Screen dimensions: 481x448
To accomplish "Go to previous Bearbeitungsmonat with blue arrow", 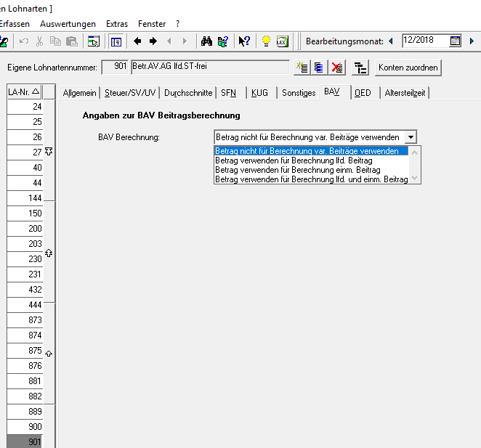I will [391, 41].
